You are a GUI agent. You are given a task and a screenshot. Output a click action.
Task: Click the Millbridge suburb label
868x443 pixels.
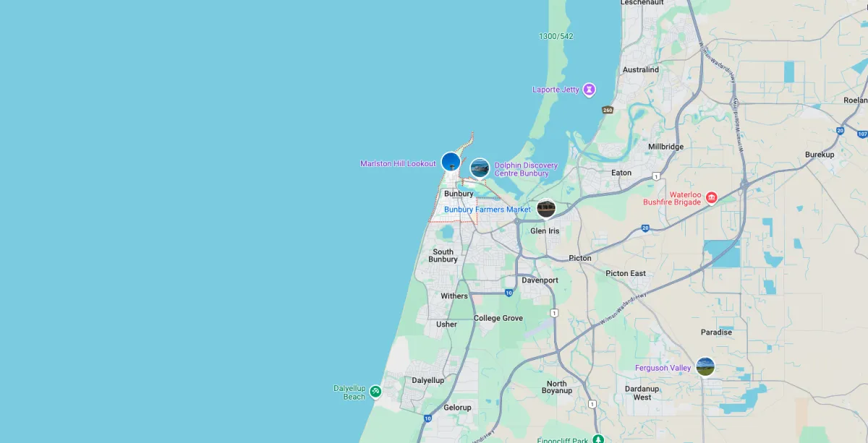tap(665, 146)
